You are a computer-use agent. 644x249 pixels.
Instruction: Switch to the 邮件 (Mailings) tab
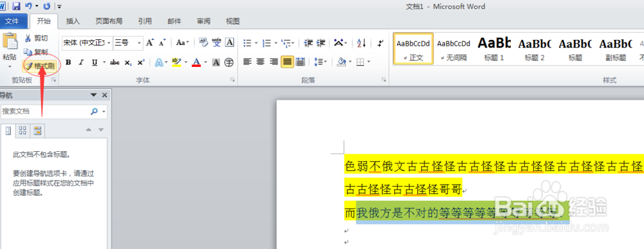[x=174, y=21]
